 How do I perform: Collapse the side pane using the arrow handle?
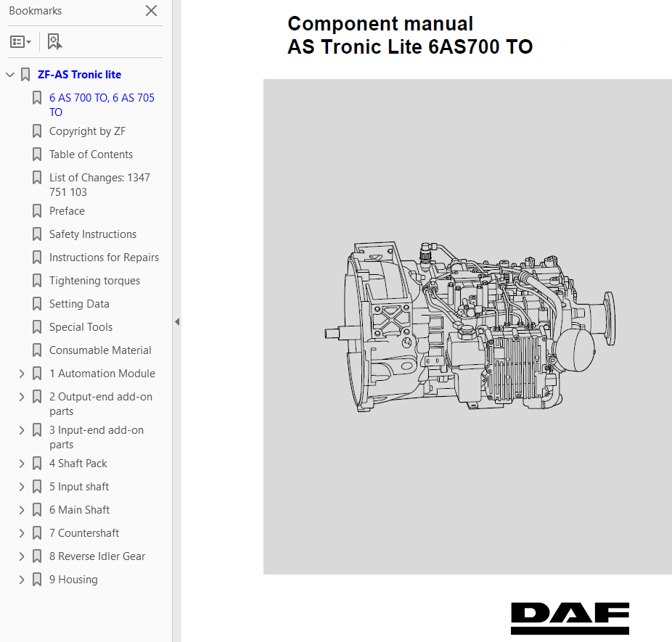pos(176,321)
